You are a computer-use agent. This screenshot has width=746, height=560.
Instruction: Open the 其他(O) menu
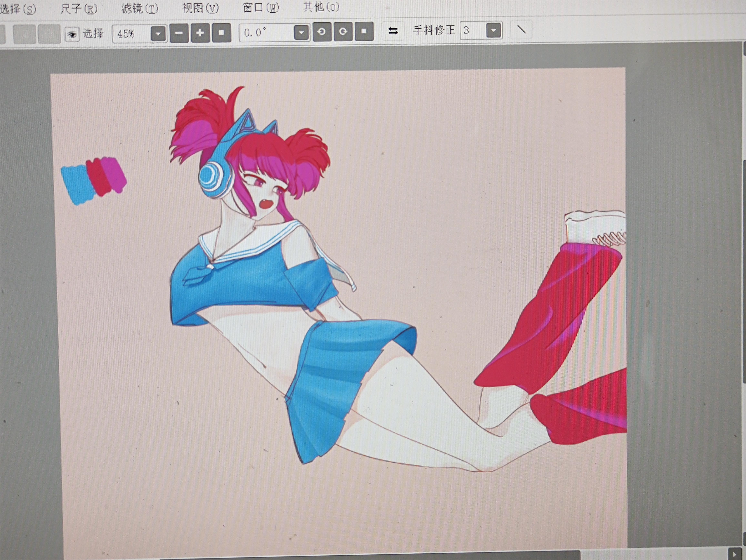point(321,7)
